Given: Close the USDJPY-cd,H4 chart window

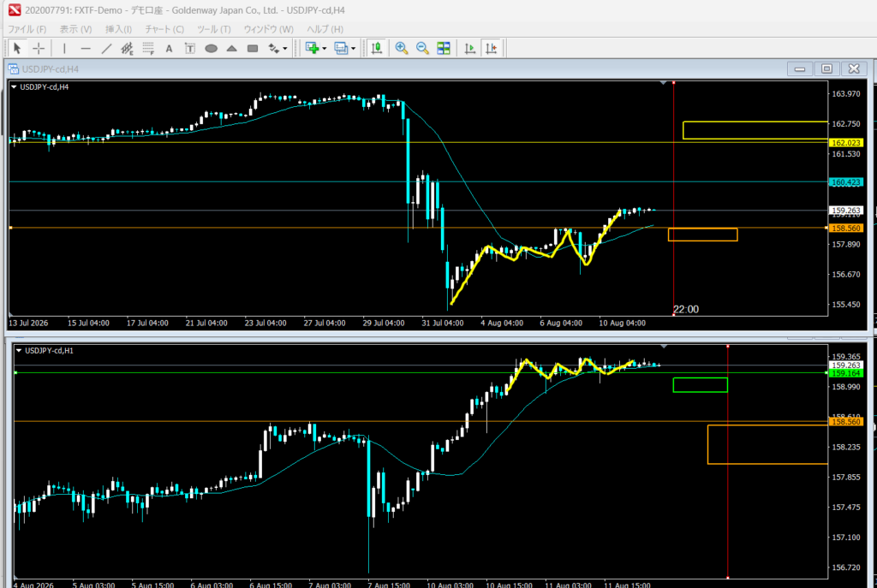Looking at the screenshot, I should click(x=854, y=68).
